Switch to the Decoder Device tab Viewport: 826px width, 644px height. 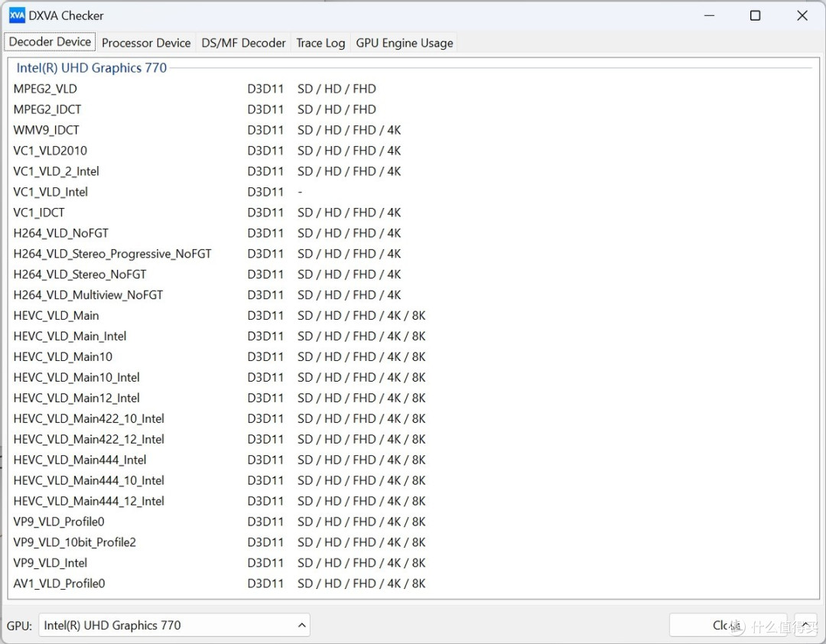(50, 42)
